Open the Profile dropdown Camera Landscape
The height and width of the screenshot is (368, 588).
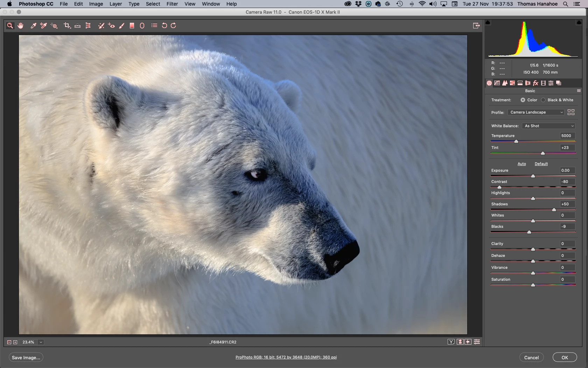click(x=536, y=112)
